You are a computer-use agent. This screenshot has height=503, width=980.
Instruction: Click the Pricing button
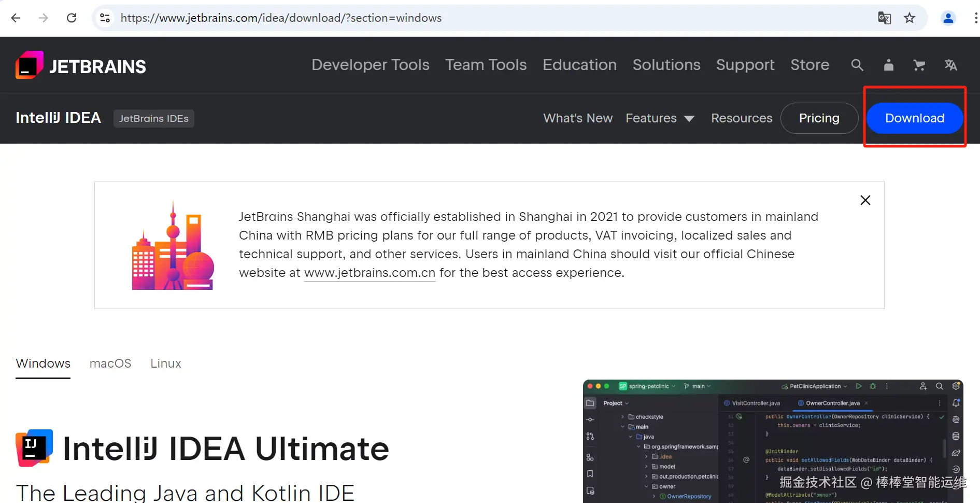pyautogui.click(x=819, y=118)
